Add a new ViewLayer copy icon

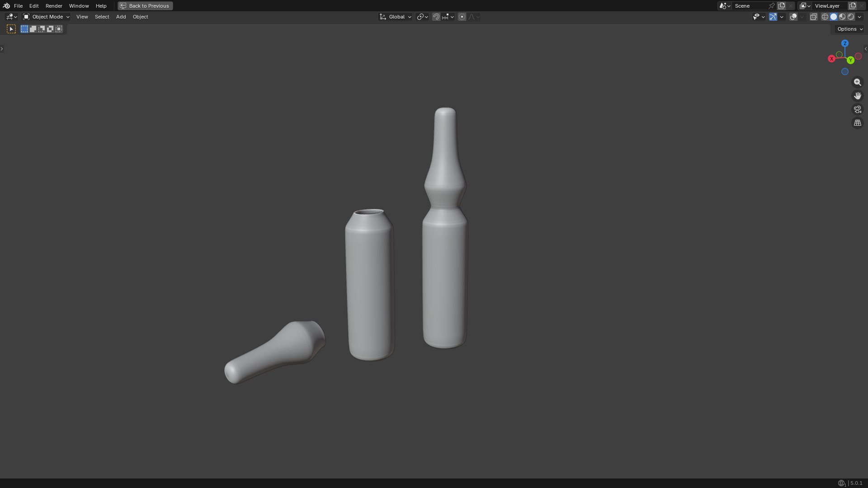point(853,6)
